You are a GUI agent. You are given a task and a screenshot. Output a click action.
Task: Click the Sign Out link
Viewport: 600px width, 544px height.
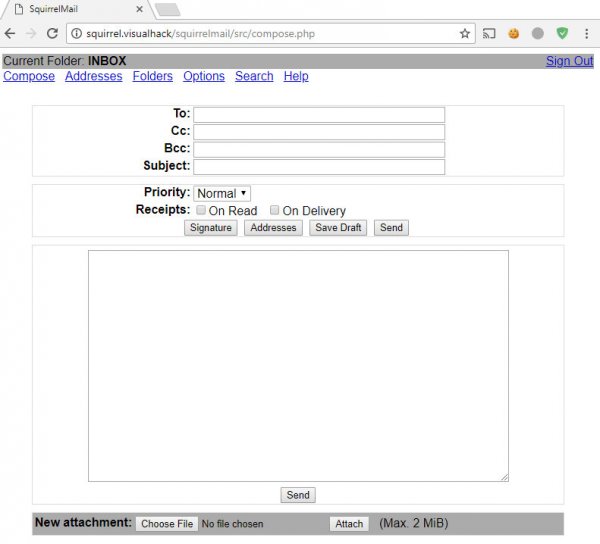(569, 61)
